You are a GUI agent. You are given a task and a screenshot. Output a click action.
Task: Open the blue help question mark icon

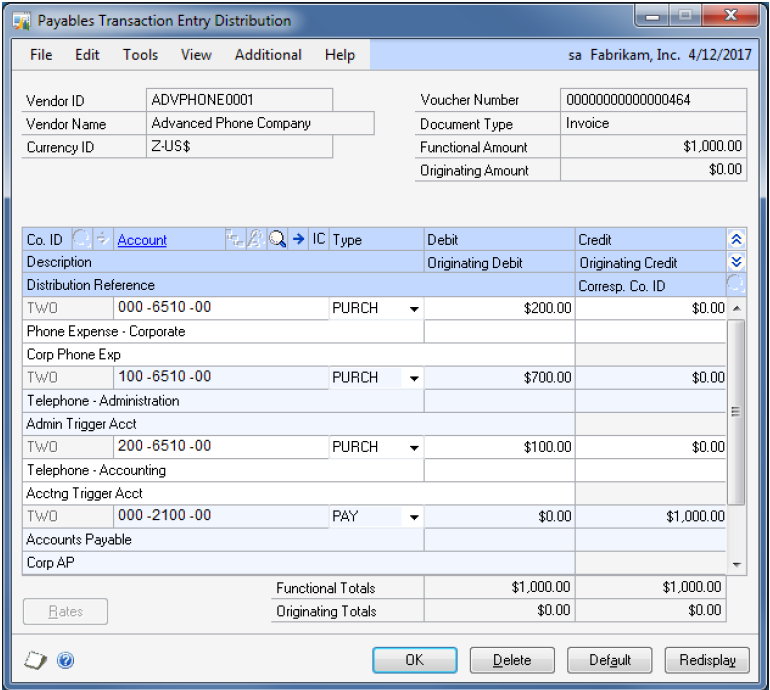[66, 661]
